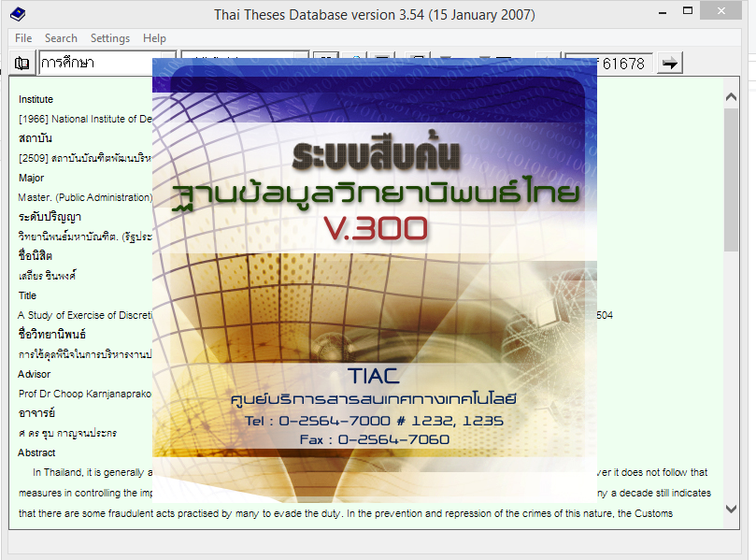Click 'Prof Dr Choop Karnjanaprako' text

[85, 395]
